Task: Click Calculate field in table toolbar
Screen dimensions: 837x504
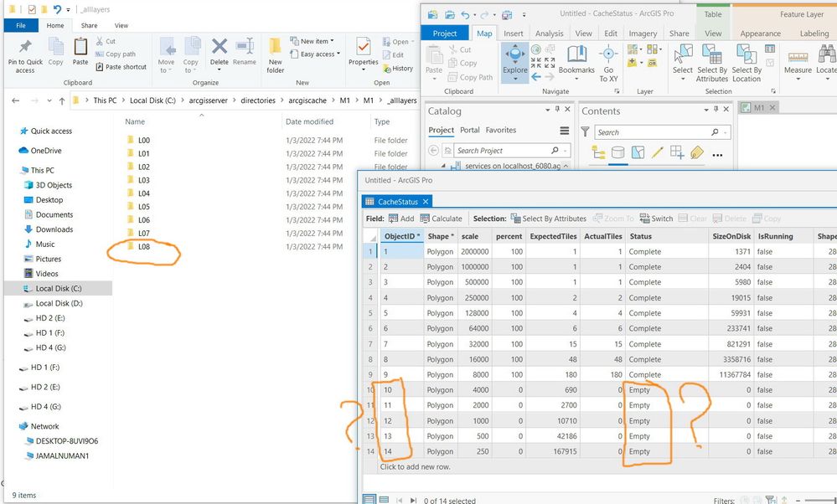Action: click(441, 219)
